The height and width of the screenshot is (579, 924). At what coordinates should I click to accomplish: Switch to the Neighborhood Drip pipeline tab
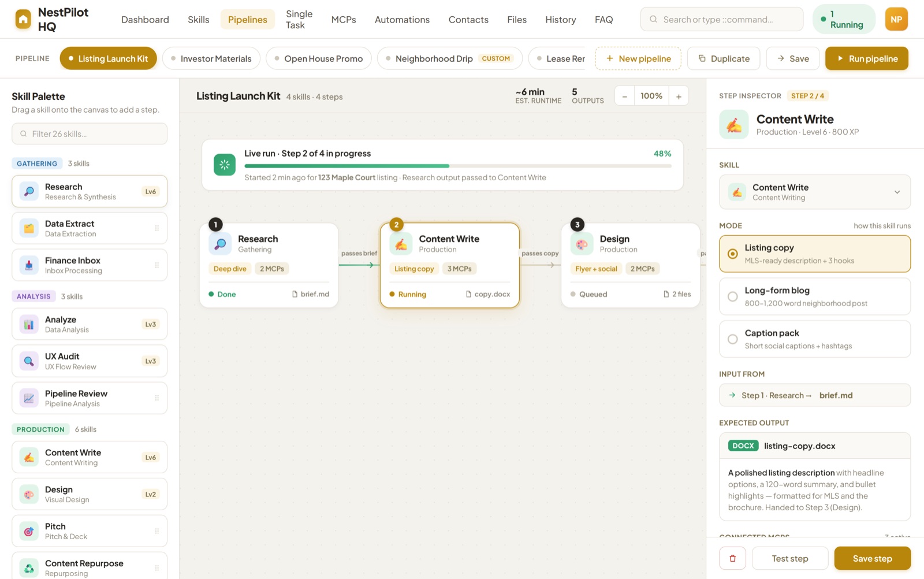pyautogui.click(x=450, y=58)
